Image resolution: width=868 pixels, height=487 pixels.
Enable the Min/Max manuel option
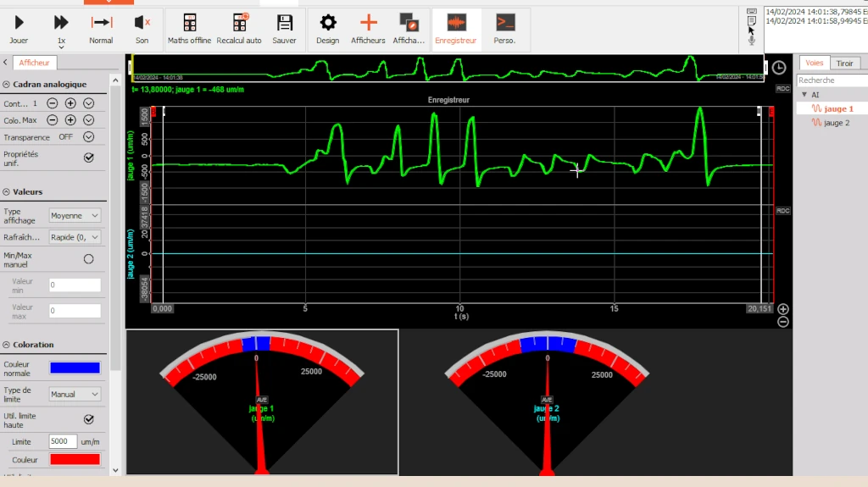(88, 259)
